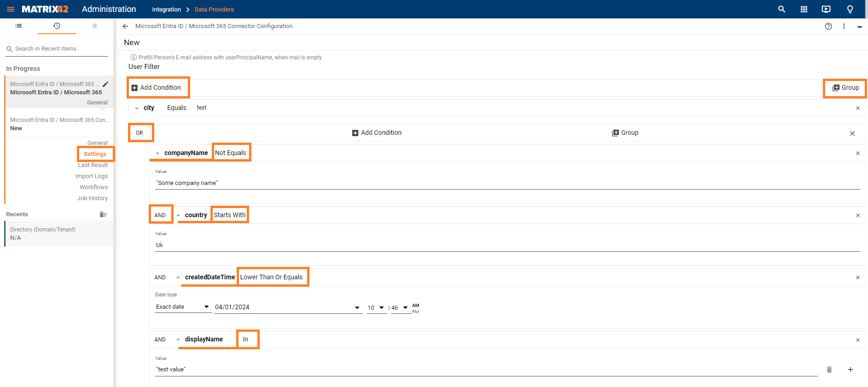Clear recents with the delete list icon
868x387 pixels.
[103, 214]
